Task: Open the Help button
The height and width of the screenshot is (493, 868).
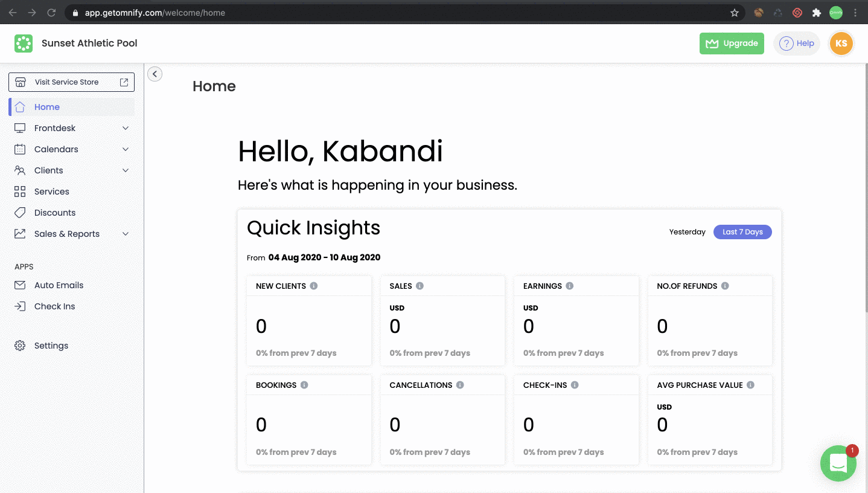Action: [x=797, y=43]
